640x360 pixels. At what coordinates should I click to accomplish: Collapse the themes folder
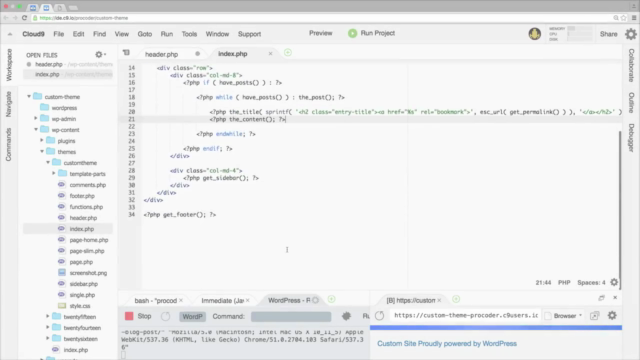(42, 152)
